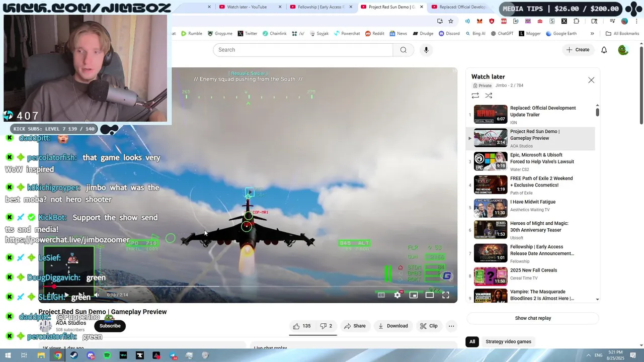Start voice search with microphone icon

426,50
